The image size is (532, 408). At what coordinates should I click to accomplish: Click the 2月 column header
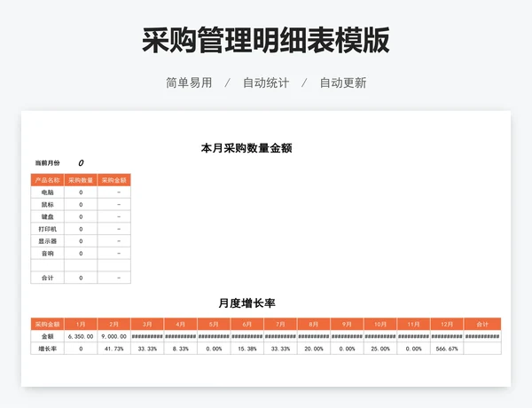114,324
